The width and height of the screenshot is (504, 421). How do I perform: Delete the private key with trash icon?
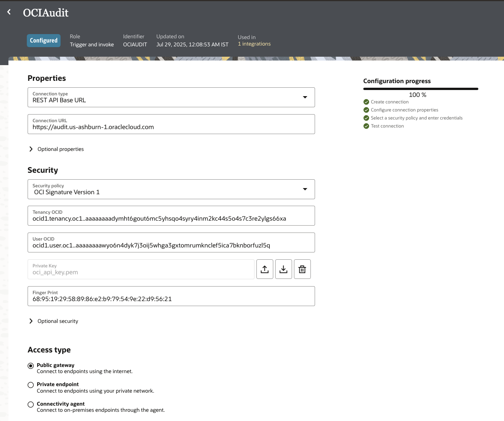(302, 269)
